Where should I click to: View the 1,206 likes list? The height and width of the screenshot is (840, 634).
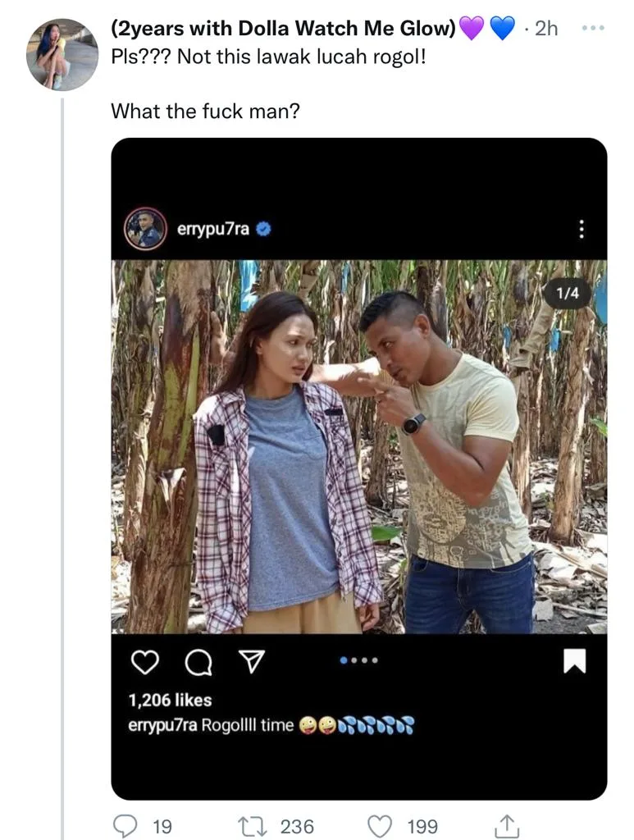[170, 700]
